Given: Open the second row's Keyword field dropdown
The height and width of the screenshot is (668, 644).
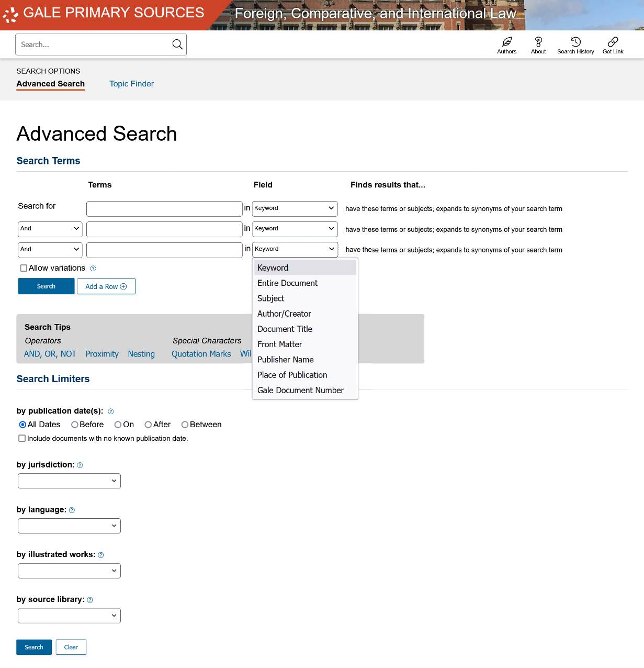Looking at the screenshot, I should pos(295,229).
